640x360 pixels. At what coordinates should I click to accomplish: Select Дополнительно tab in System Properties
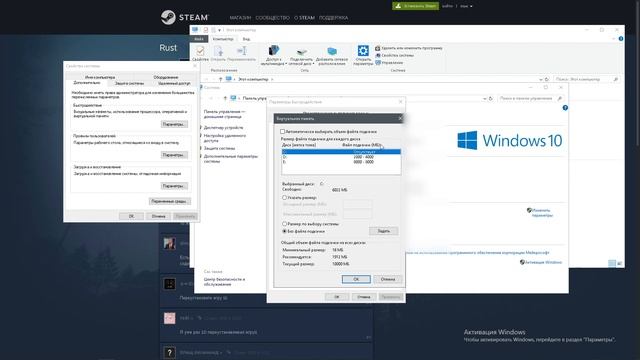coord(87,83)
